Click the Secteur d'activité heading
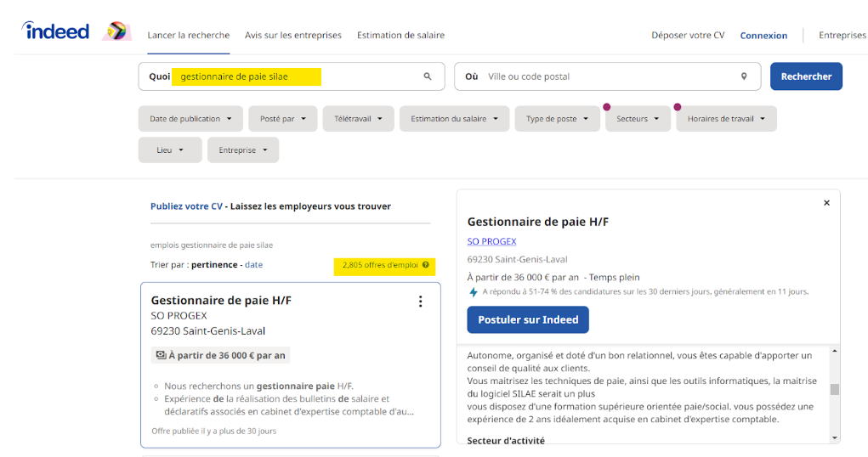This screenshot has width=868, height=457. [506, 440]
